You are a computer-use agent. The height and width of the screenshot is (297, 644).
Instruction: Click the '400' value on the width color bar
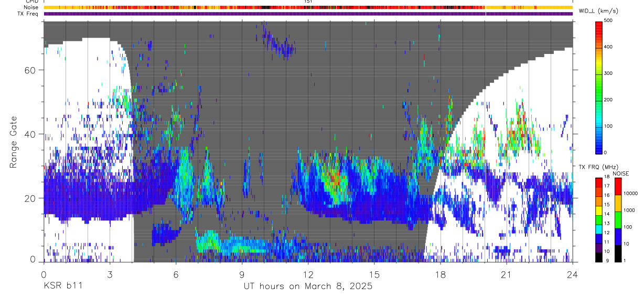609,47
